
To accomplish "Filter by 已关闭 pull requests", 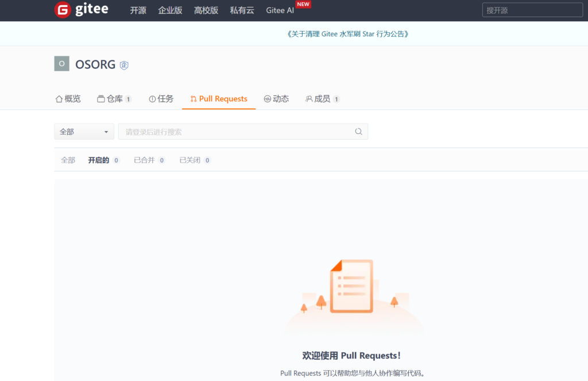I will coord(195,160).
